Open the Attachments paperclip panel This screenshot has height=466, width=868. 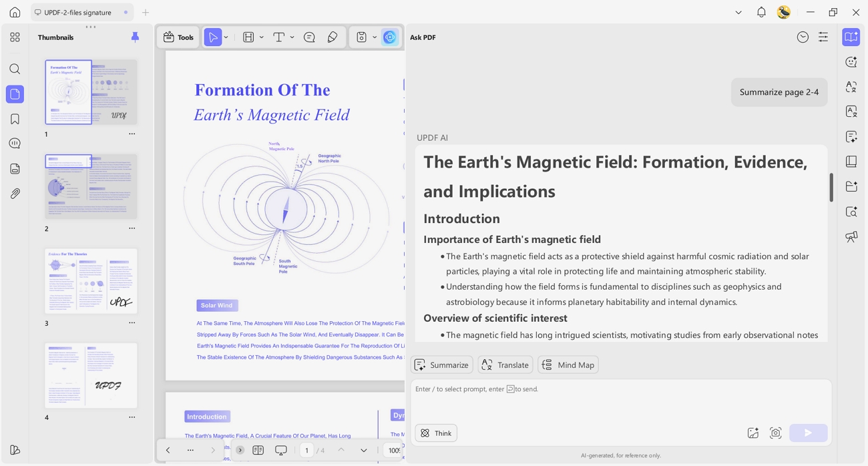coord(15,194)
